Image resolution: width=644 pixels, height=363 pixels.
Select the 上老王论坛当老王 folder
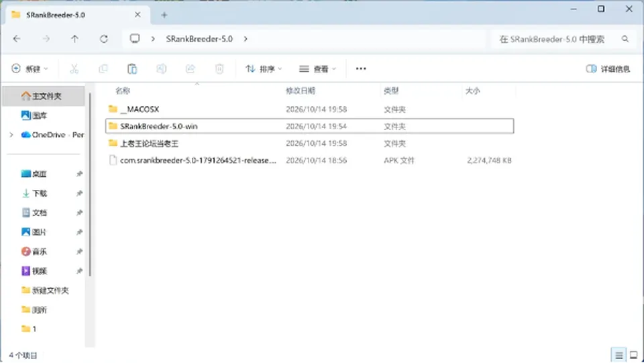309,144
